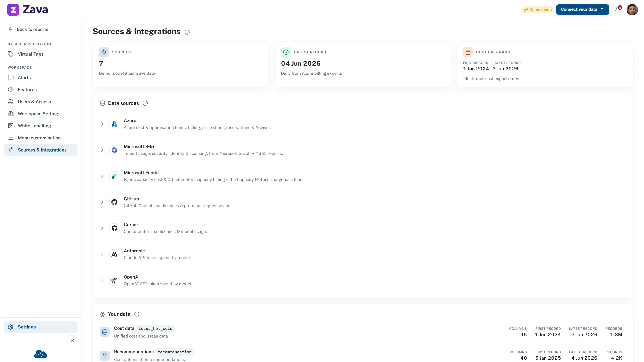Click the Your data cubes icon
The width and height of the screenshot is (644, 362).
point(102,314)
